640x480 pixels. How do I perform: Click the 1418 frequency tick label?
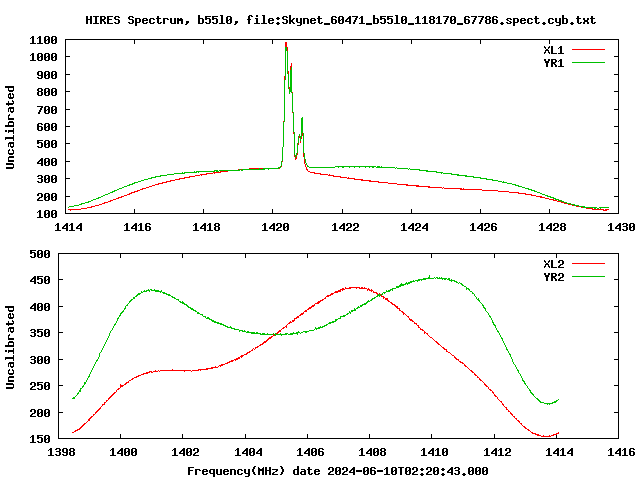(206, 227)
